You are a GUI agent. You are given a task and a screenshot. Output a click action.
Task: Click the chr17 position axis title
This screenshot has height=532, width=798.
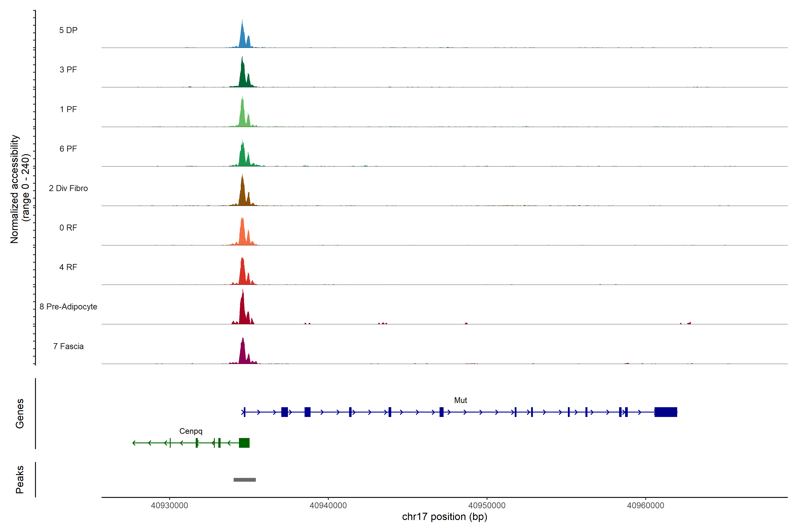click(x=444, y=517)
